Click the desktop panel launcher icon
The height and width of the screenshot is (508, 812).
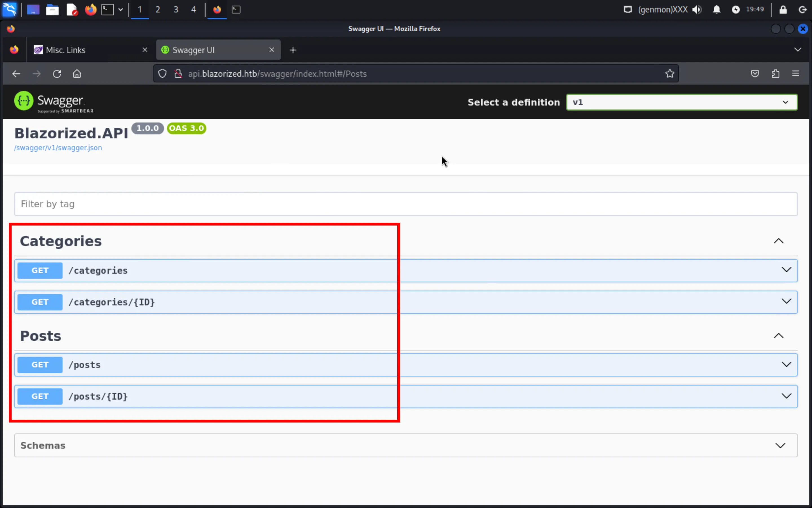pos(33,10)
